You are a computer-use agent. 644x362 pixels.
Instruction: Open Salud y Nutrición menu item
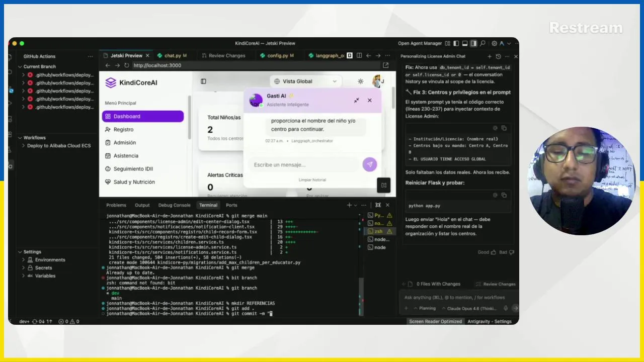(143, 182)
